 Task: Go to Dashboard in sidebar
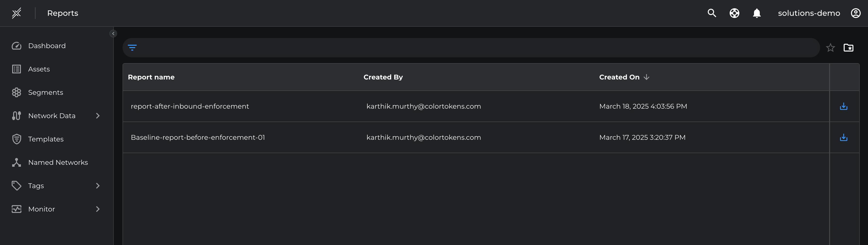coord(47,46)
